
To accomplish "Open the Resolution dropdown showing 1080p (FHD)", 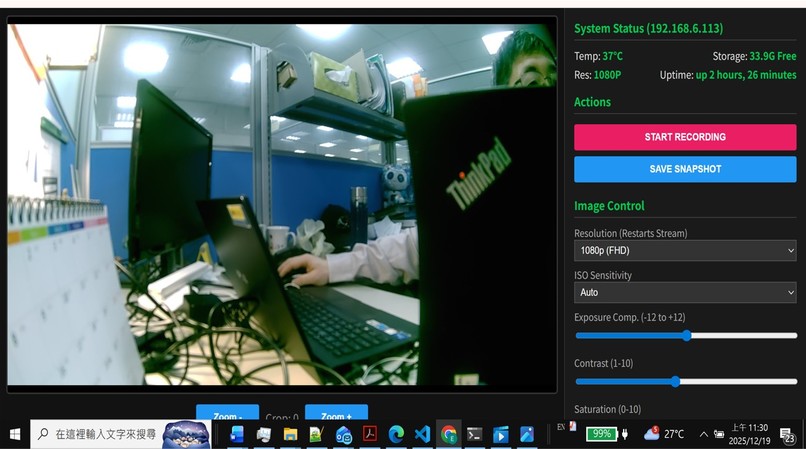I will (685, 250).
